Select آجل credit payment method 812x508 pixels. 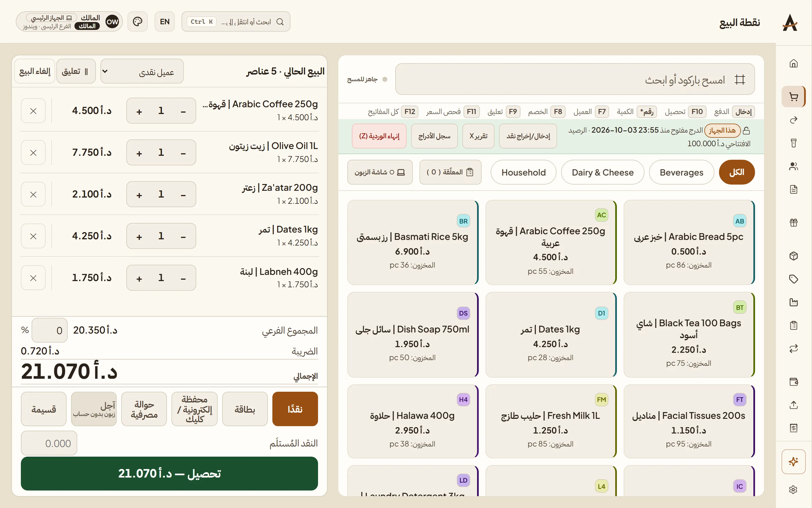94,409
